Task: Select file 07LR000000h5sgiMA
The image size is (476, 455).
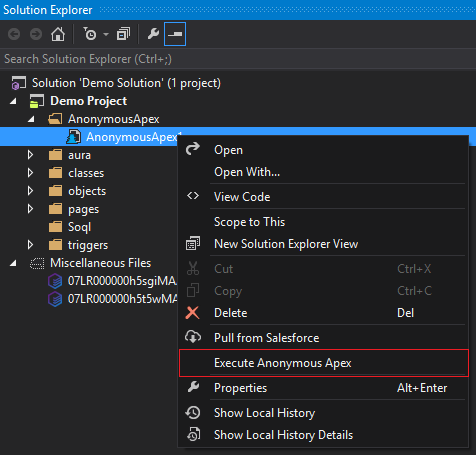Action: 122,281
